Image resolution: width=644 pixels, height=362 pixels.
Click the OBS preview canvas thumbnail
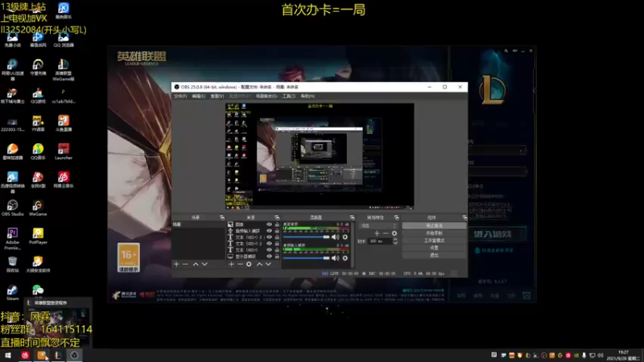(x=320, y=156)
